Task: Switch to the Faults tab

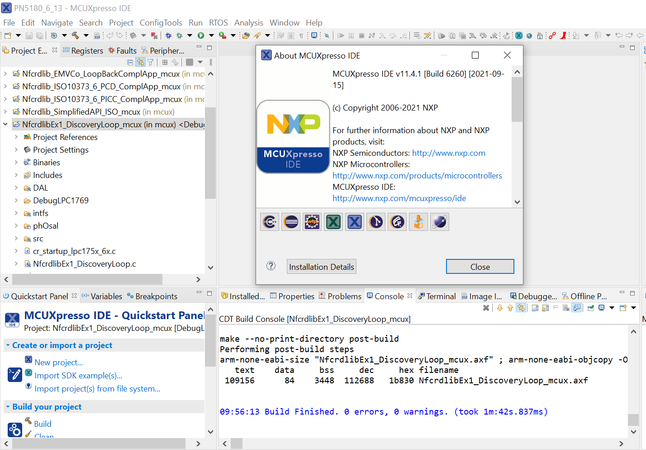Action: tap(122, 51)
